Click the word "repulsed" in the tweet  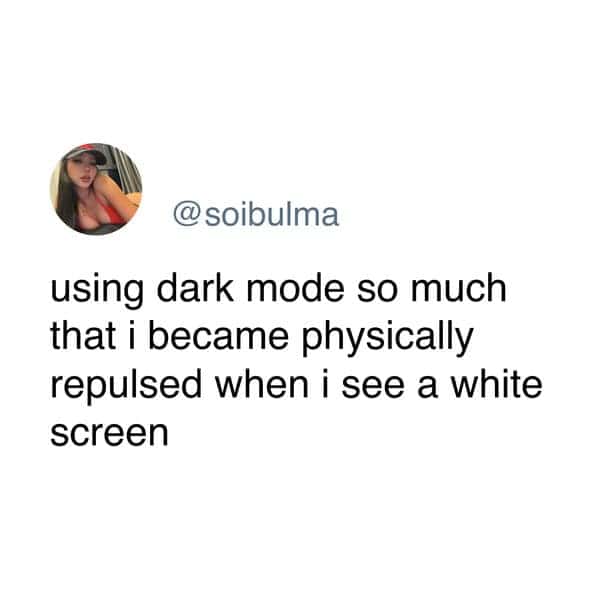(x=126, y=386)
